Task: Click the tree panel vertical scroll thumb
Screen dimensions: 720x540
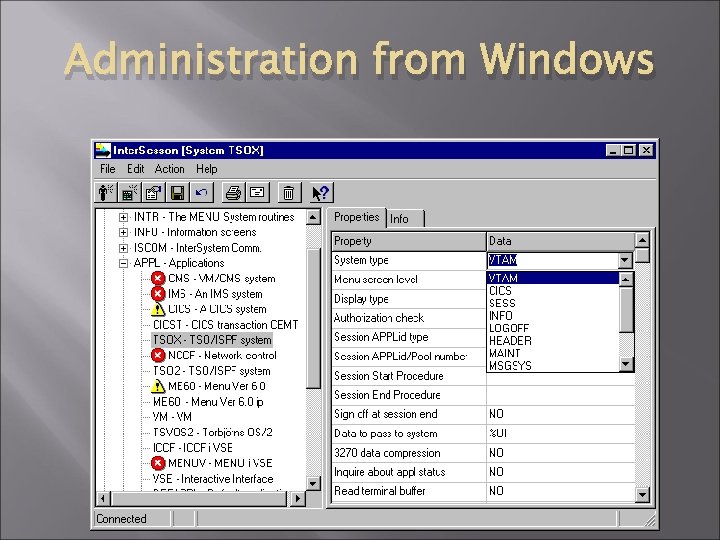Action: click(x=313, y=319)
